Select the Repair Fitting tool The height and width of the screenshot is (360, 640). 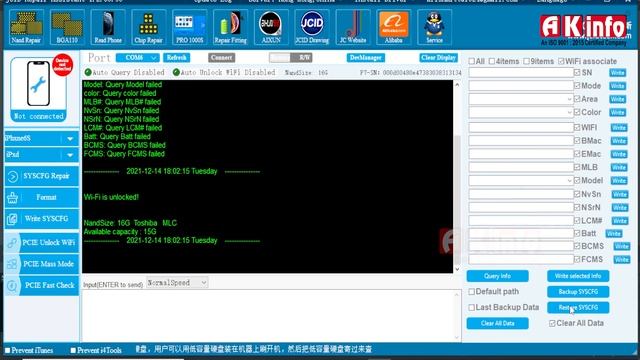(x=230, y=27)
